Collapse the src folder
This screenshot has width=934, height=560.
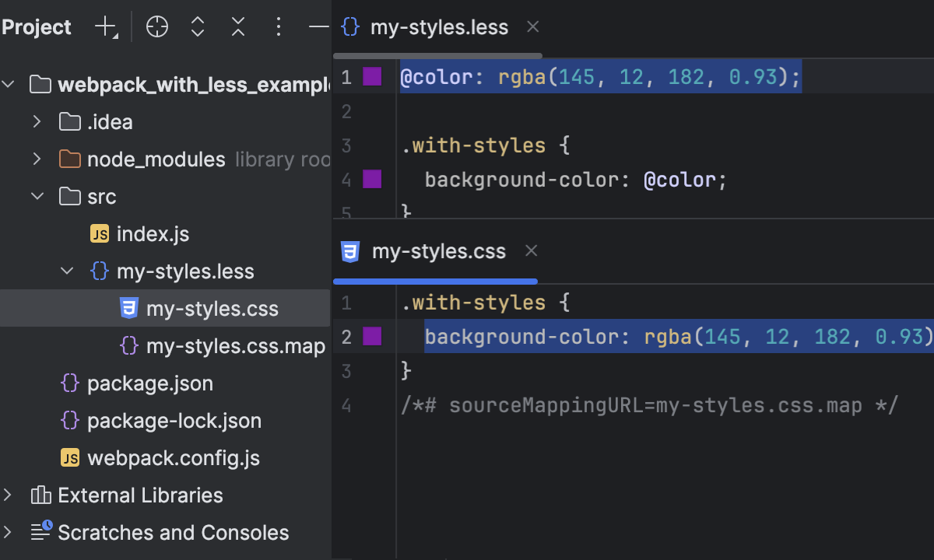pyautogui.click(x=37, y=196)
